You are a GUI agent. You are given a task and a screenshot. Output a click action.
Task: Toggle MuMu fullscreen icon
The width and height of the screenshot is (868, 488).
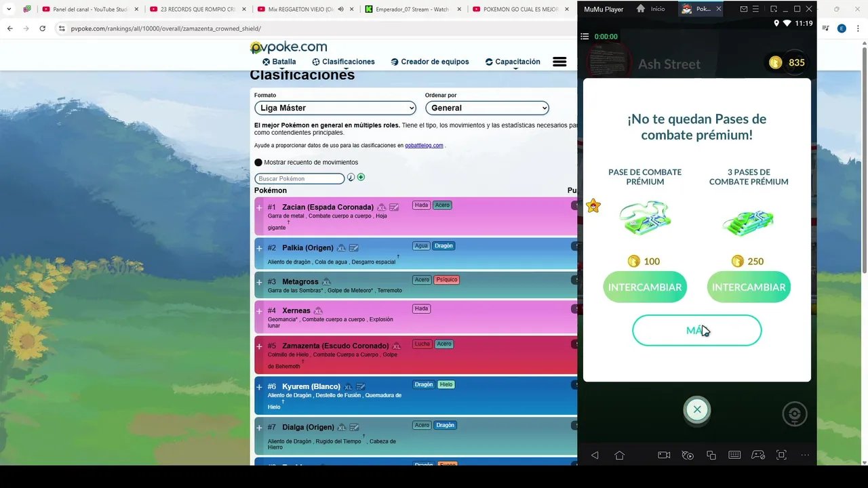tap(781, 455)
